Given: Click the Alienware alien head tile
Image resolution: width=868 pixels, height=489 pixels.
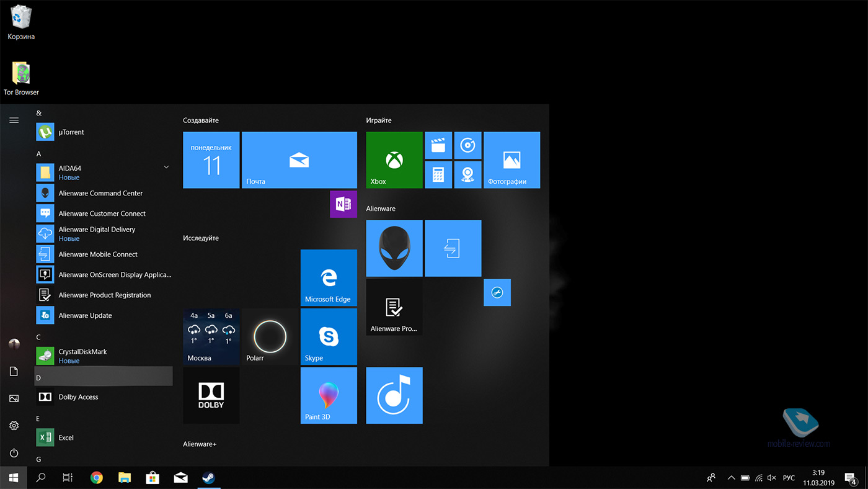Looking at the screenshot, I should pos(394,248).
